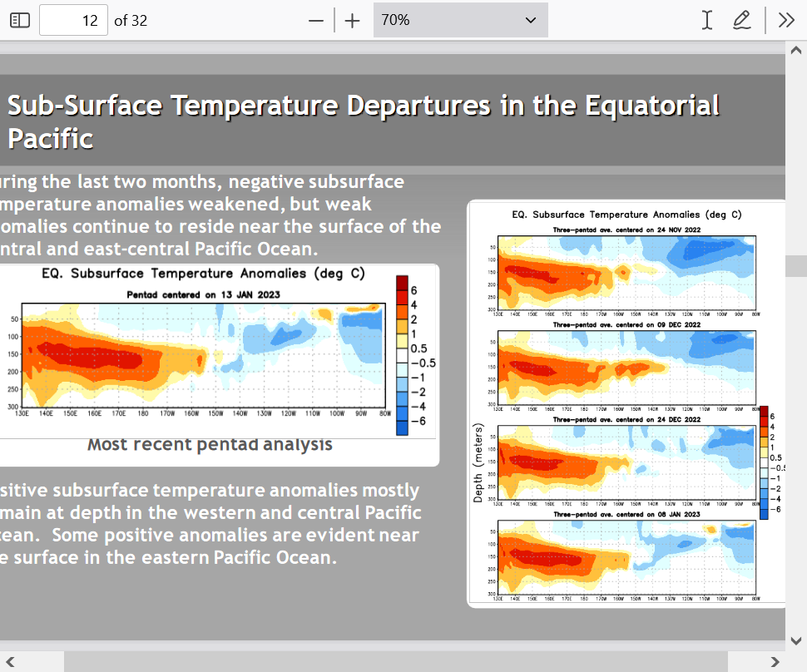The height and width of the screenshot is (672, 807).
Task: Click the vertical scrollbar thumb
Action: point(795,266)
